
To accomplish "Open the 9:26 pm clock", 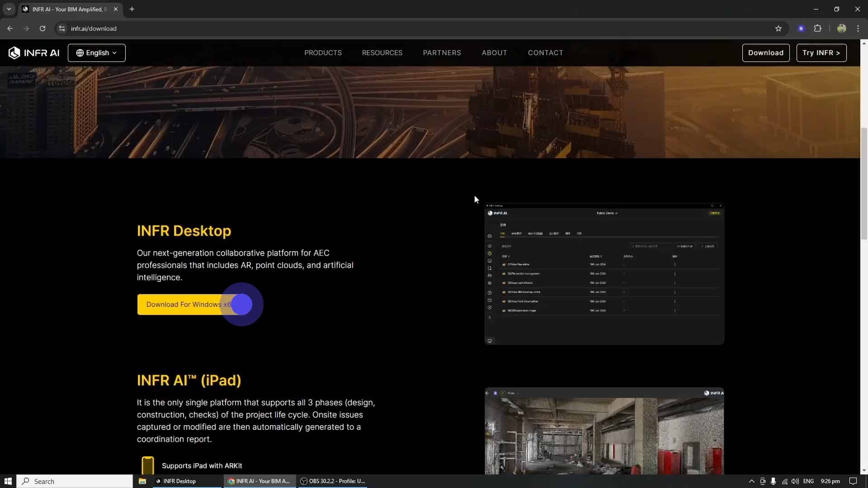I will click(x=830, y=481).
